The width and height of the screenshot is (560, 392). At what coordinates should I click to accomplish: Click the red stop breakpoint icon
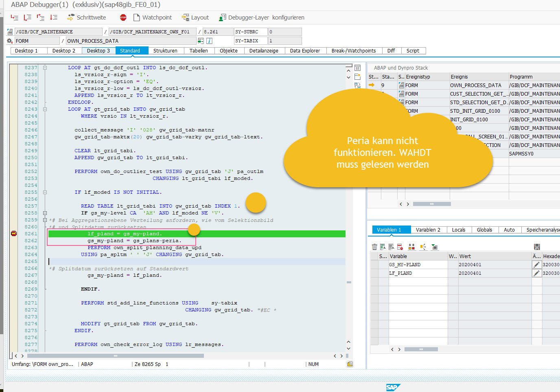pyautogui.click(x=123, y=18)
